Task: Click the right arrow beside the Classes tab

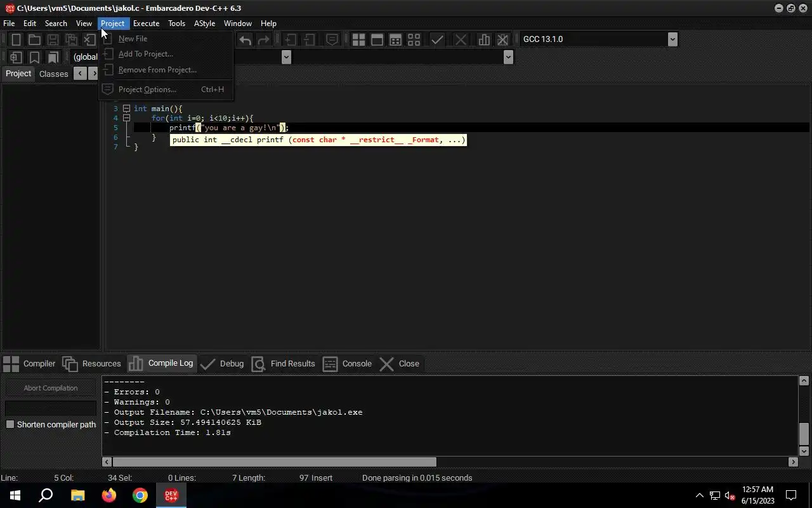Action: 94,74
